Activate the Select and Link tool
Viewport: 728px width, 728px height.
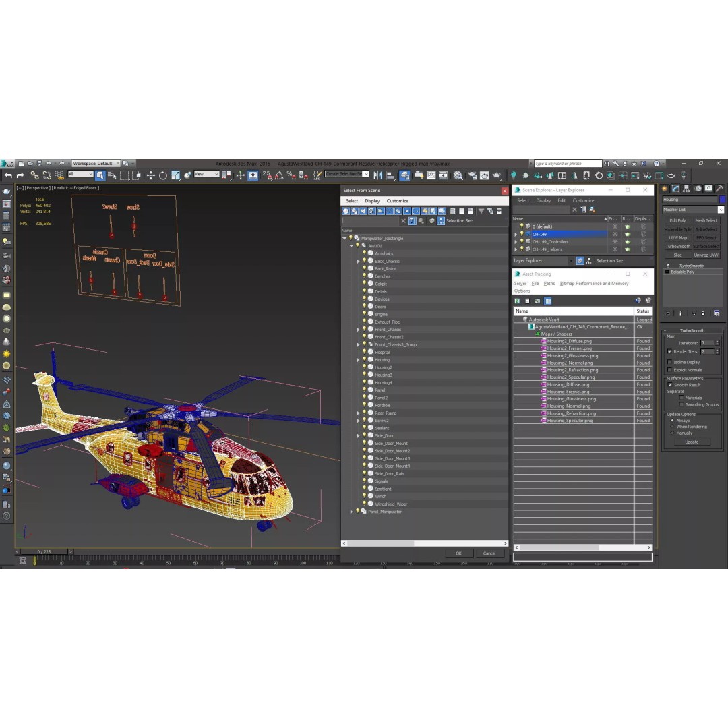pos(35,175)
